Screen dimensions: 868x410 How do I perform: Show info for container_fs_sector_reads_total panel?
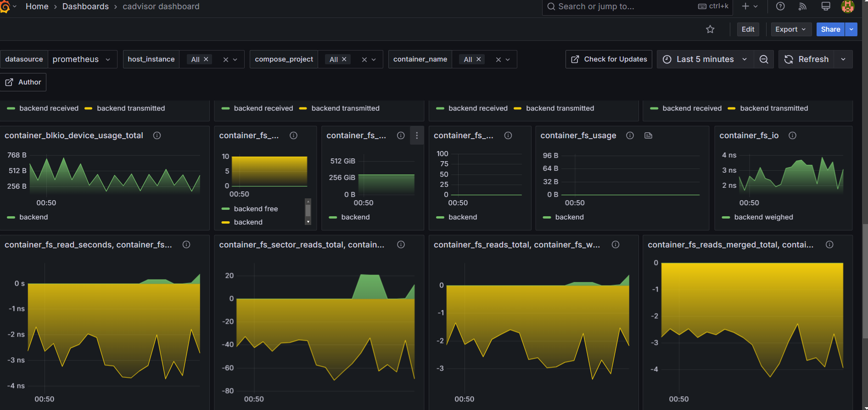pos(401,245)
